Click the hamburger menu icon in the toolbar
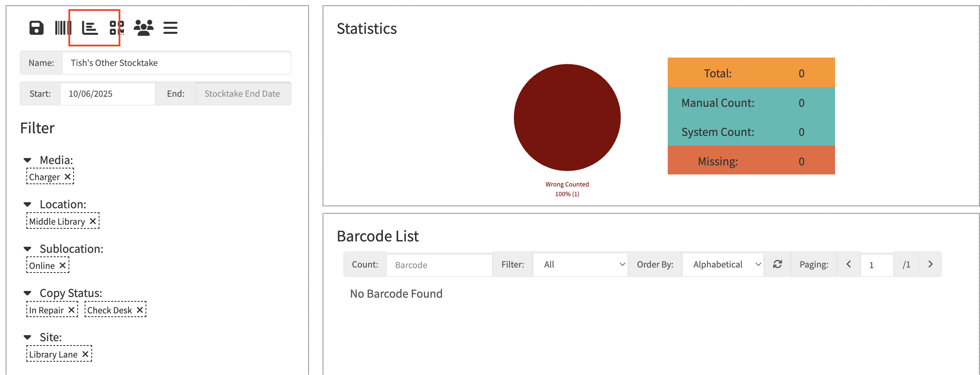Image resolution: width=980 pixels, height=375 pixels. click(x=170, y=27)
